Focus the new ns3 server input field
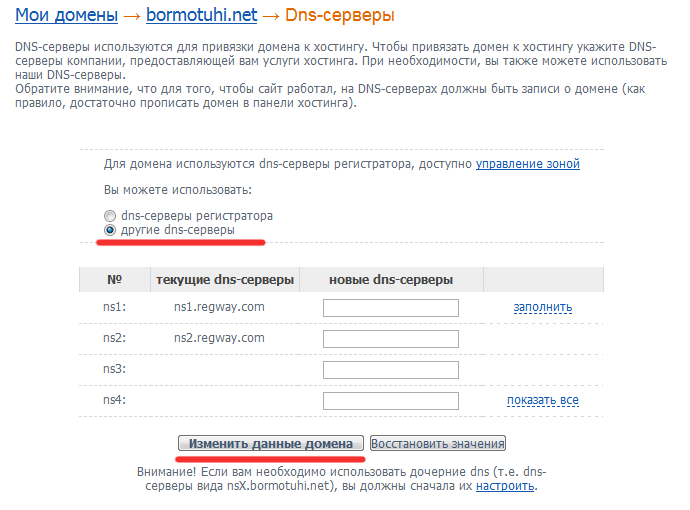The width and height of the screenshot is (690, 510). [391, 370]
